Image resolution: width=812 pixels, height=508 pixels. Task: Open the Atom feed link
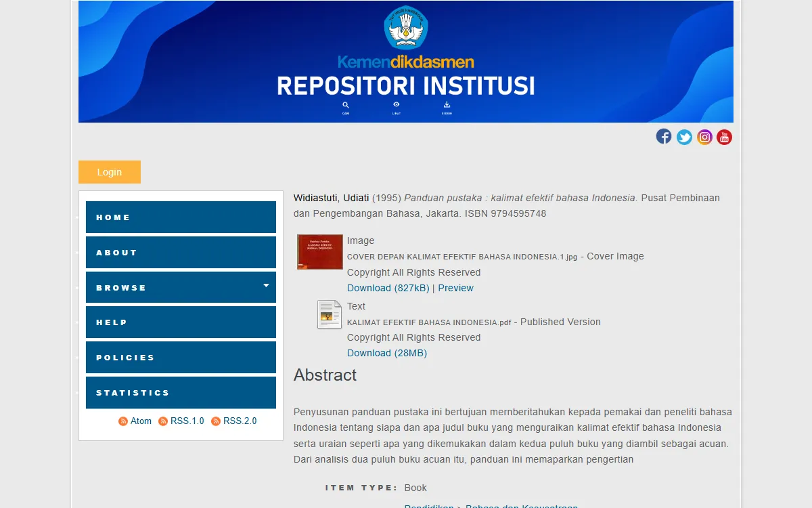point(141,421)
